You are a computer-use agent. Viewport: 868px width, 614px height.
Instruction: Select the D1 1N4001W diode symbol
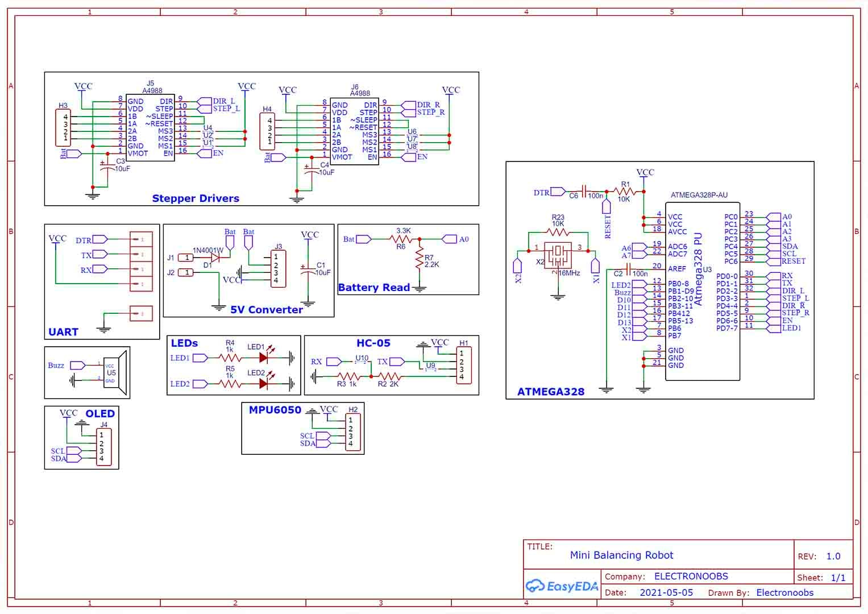coord(214,258)
